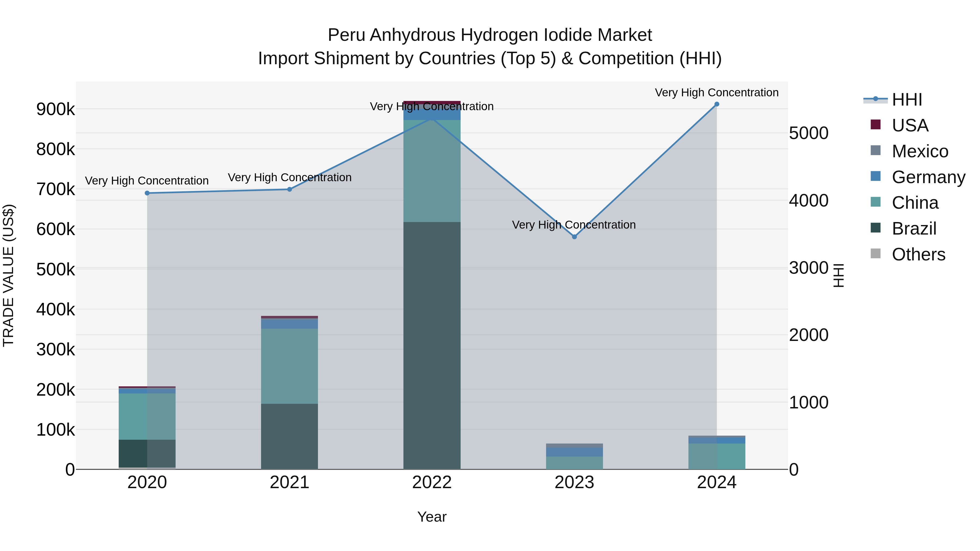
Task: Click Very High Concentration label above 2020
Action: click(x=147, y=181)
